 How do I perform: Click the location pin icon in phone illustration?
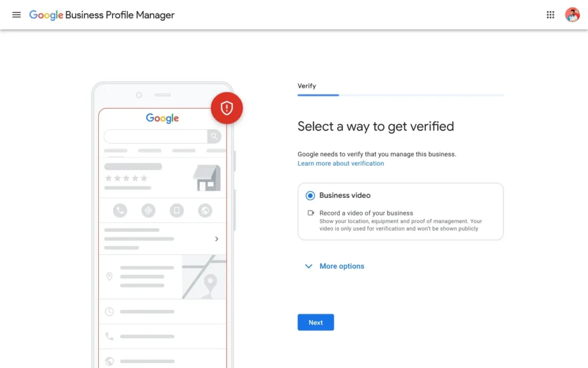[109, 277]
